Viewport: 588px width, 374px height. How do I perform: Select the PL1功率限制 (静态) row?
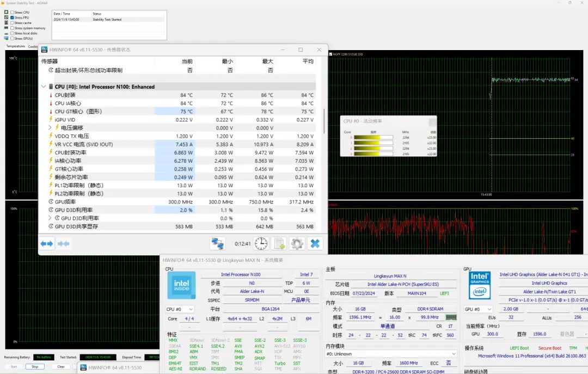[179, 185]
